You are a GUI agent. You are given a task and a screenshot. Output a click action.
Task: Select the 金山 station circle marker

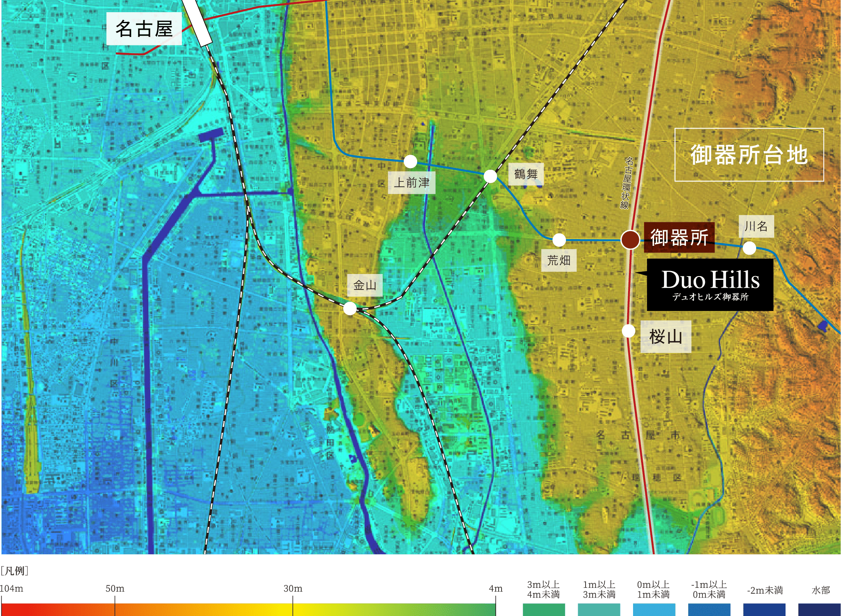pyautogui.click(x=350, y=308)
